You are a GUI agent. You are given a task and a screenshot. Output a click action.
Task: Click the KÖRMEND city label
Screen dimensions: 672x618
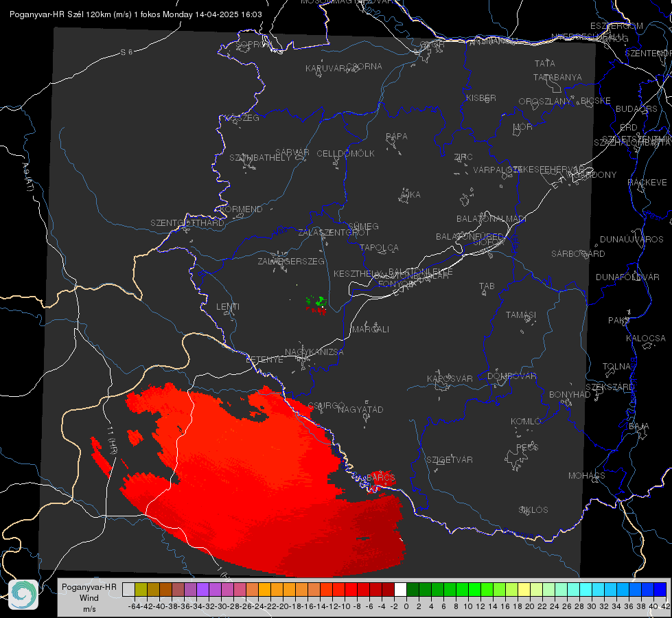241,209
